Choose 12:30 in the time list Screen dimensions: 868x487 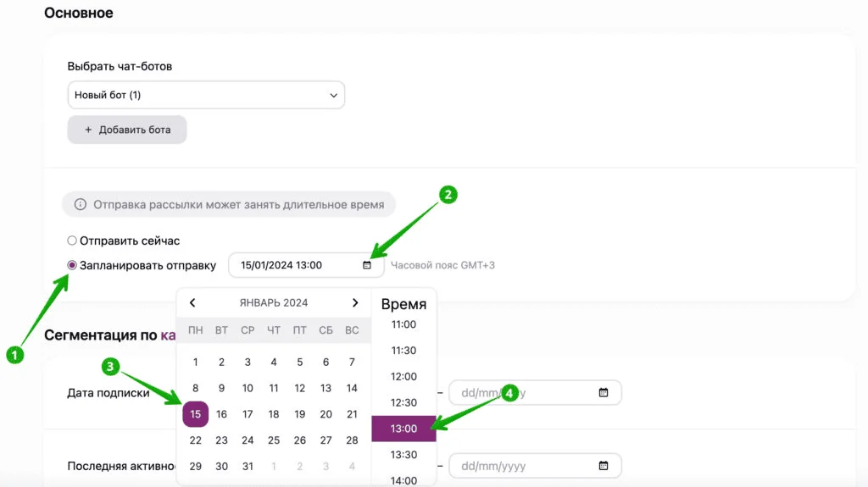point(403,403)
